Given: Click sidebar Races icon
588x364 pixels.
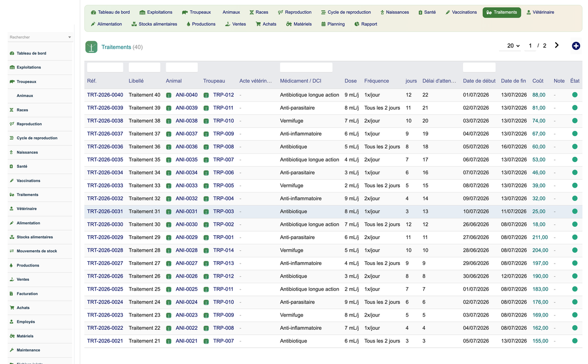Looking at the screenshot, I should coord(12,110).
